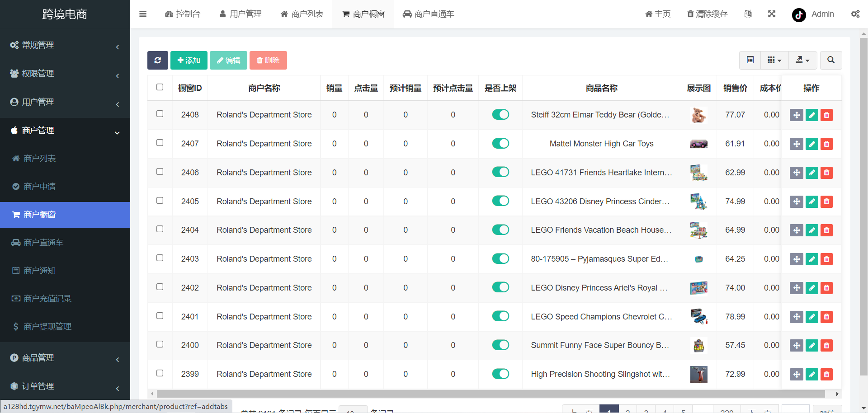The width and height of the screenshot is (868, 413).
Task: Open top-right settings gears menu
Action: click(855, 14)
